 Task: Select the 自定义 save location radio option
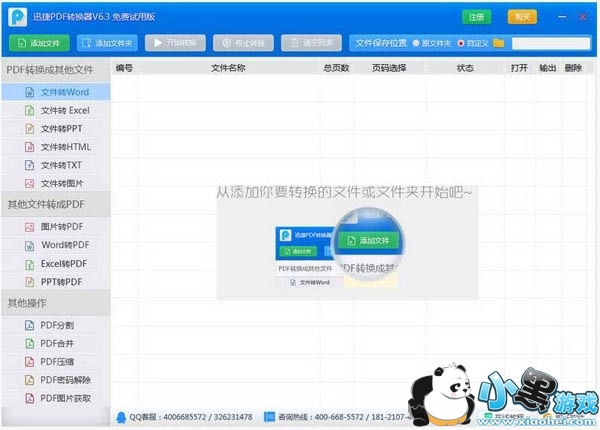[473, 43]
